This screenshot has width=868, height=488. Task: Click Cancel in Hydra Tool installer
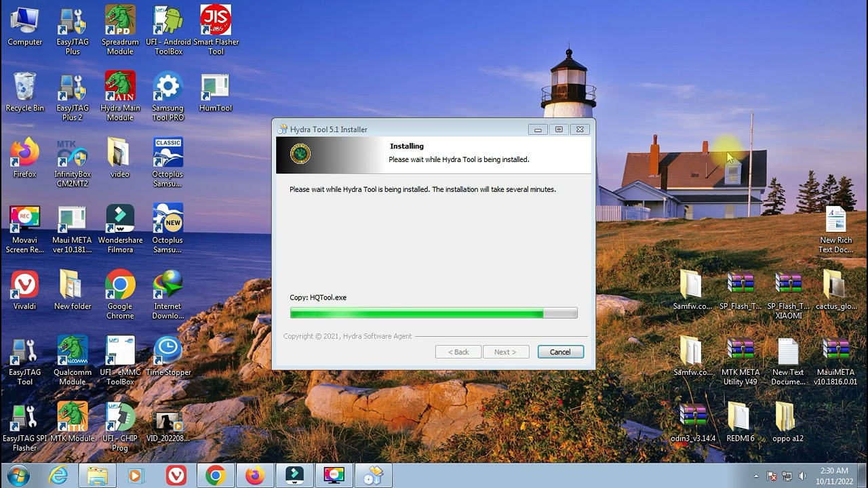tap(560, 352)
